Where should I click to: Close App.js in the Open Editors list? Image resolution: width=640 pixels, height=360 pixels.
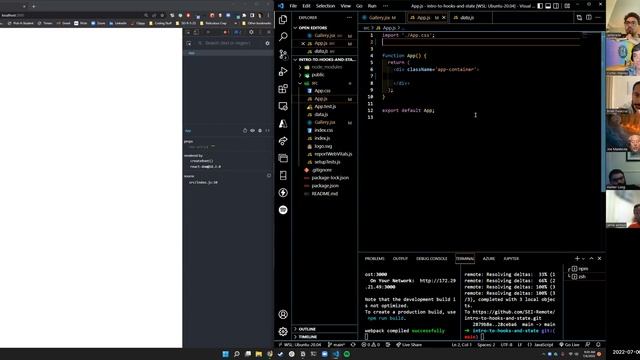(303, 43)
